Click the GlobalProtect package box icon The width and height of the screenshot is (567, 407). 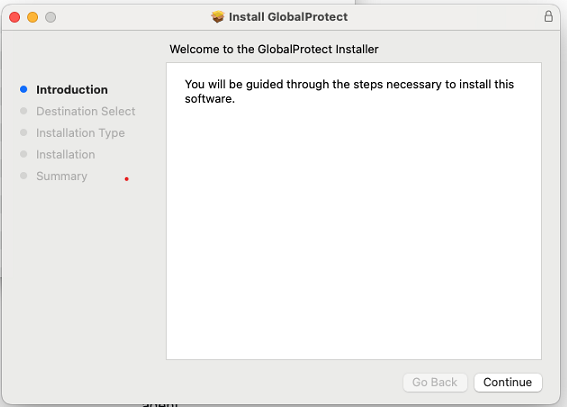pyautogui.click(x=218, y=17)
